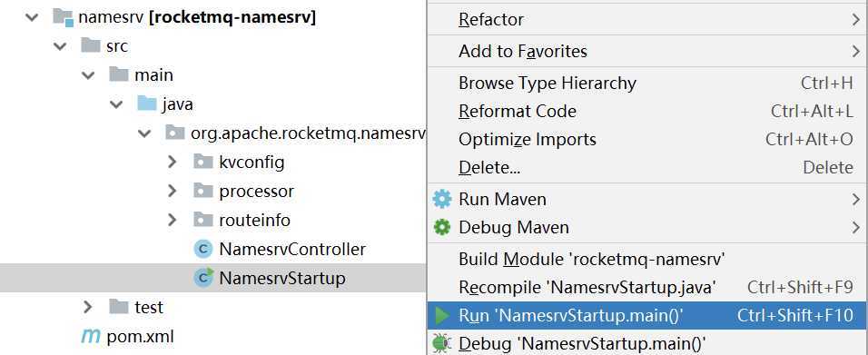The width and height of the screenshot is (868, 355).
Task: Select Optimize Imports menu entry
Action: [x=647, y=140]
